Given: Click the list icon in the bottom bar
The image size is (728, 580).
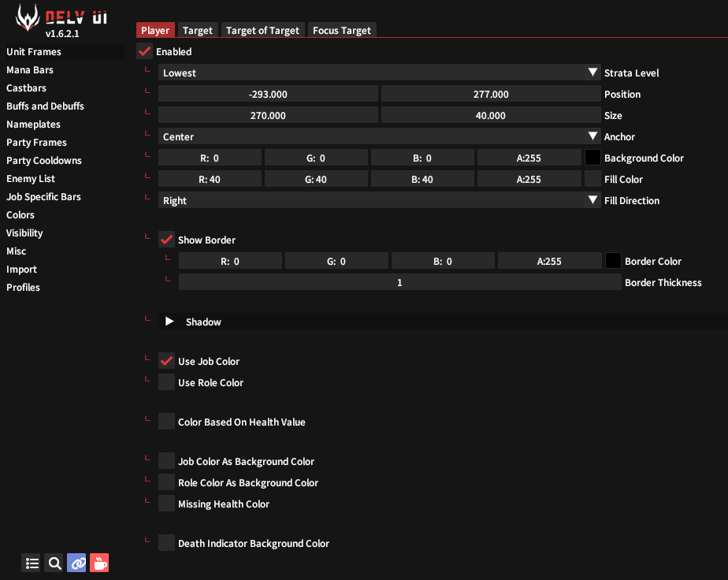Looking at the screenshot, I should [x=32, y=563].
